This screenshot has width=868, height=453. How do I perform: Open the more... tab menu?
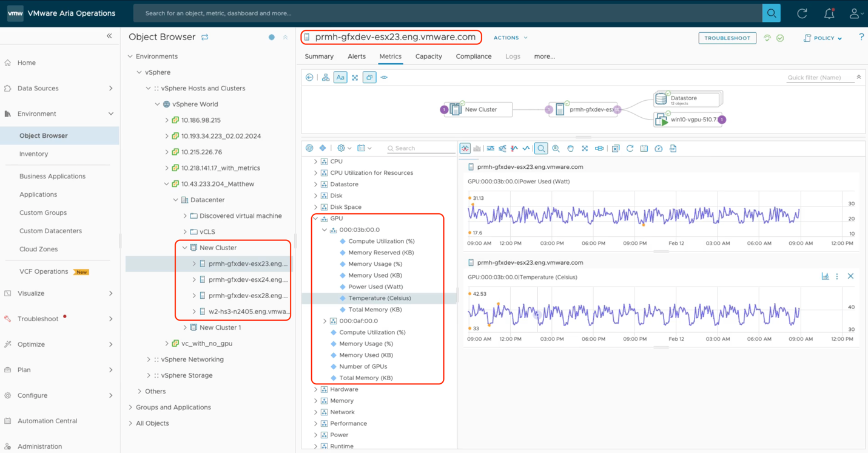click(x=545, y=56)
